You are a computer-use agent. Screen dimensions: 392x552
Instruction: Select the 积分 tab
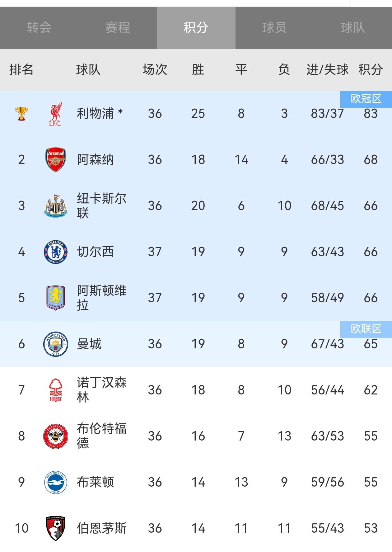click(x=196, y=28)
